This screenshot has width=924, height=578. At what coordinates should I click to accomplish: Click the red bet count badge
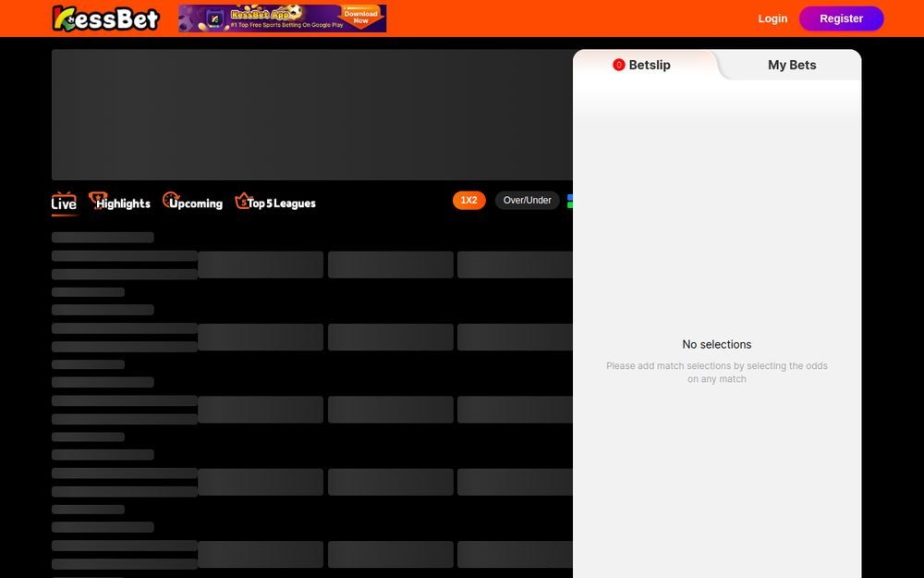coord(619,65)
